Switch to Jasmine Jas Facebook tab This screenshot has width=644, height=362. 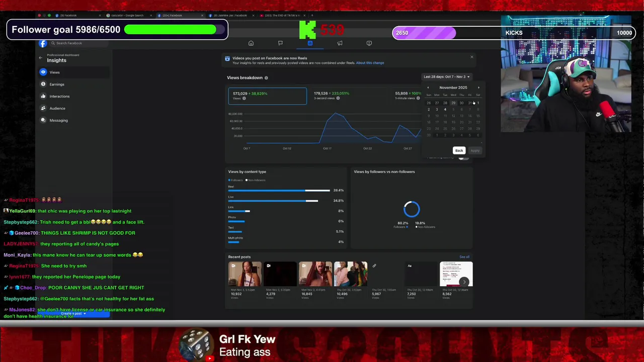pyautogui.click(x=230, y=16)
